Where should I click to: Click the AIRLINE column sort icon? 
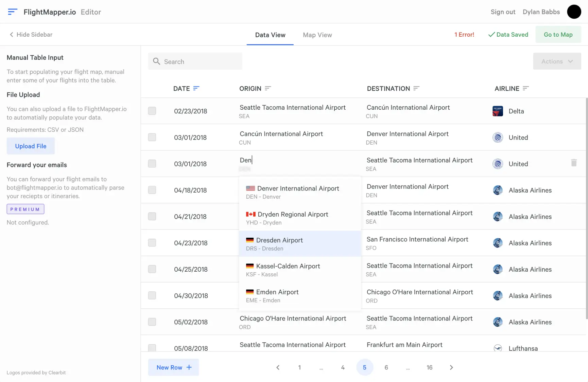click(x=526, y=88)
